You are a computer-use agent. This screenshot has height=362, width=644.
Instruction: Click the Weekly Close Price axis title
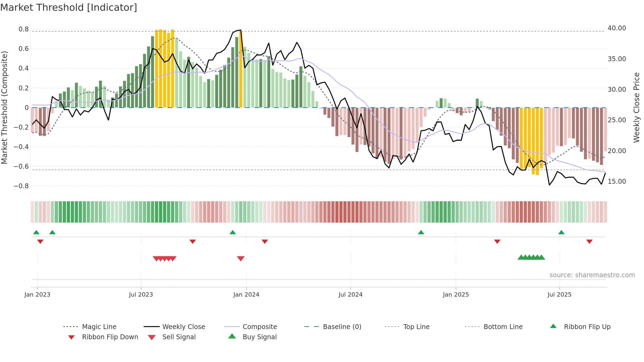pos(636,107)
